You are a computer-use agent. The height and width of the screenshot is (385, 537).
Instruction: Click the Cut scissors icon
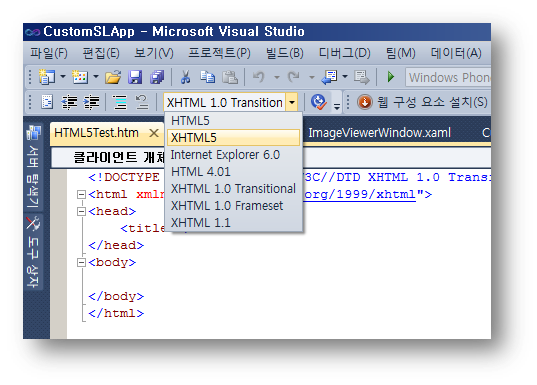click(185, 77)
